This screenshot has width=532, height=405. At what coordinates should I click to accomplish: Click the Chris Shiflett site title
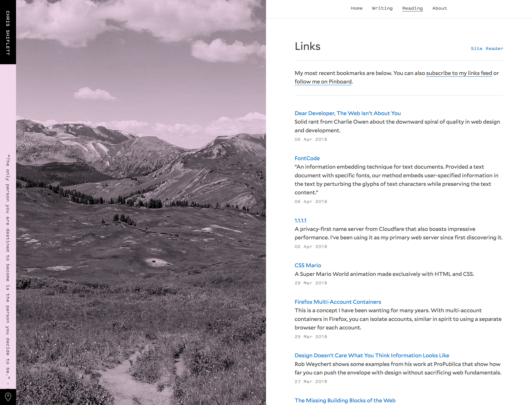tap(8, 33)
